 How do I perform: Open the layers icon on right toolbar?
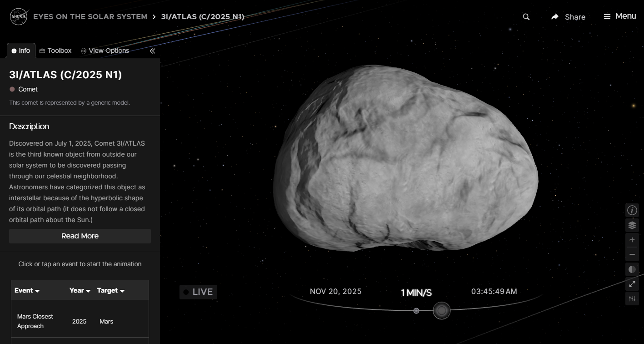[632, 225]
